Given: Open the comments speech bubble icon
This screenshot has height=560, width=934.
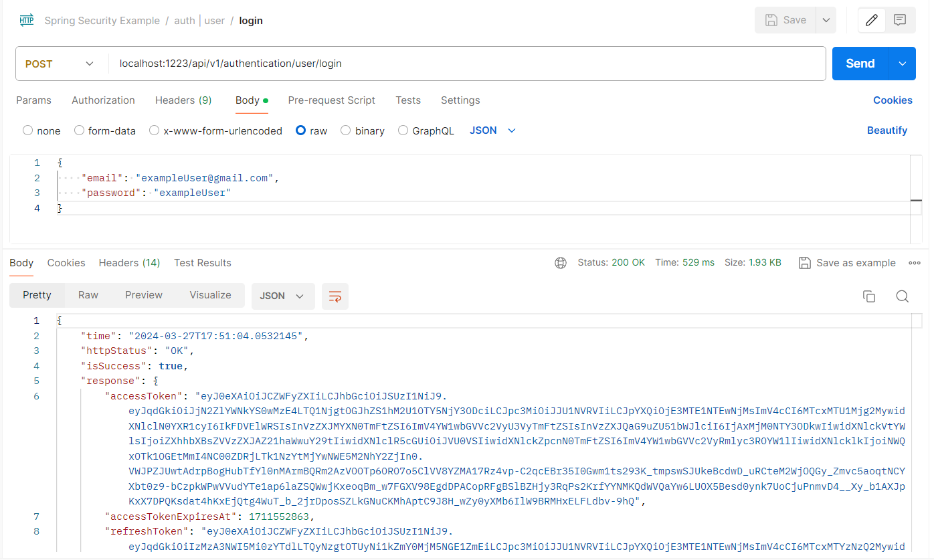Looking at the screenshot, I should (900, 20).
